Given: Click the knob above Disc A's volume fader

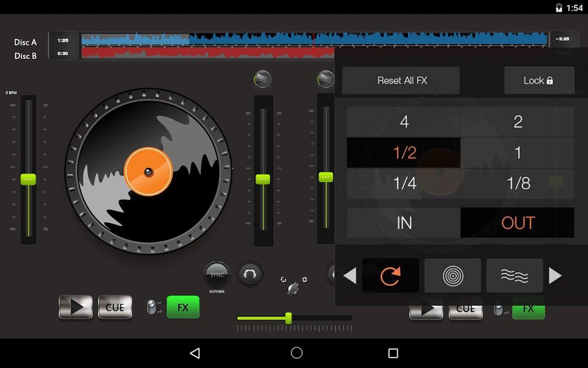Looking at the screenshot, I should [263, 80].
